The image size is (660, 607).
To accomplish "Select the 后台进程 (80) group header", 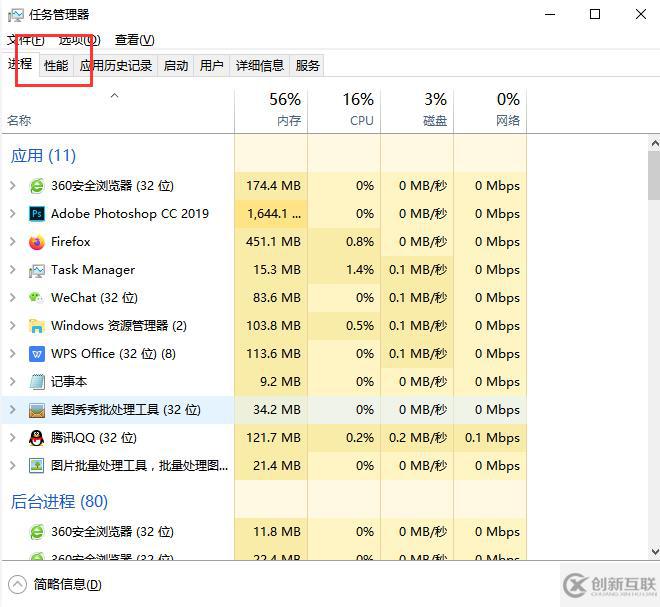I will (59, 502).
